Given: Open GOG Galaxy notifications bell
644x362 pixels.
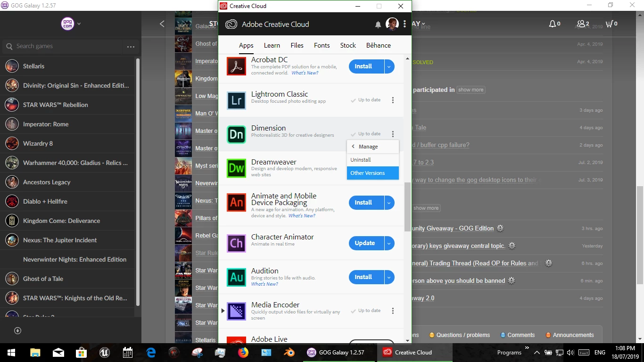Looking at the screenshot, I should [x=553, y=24].
